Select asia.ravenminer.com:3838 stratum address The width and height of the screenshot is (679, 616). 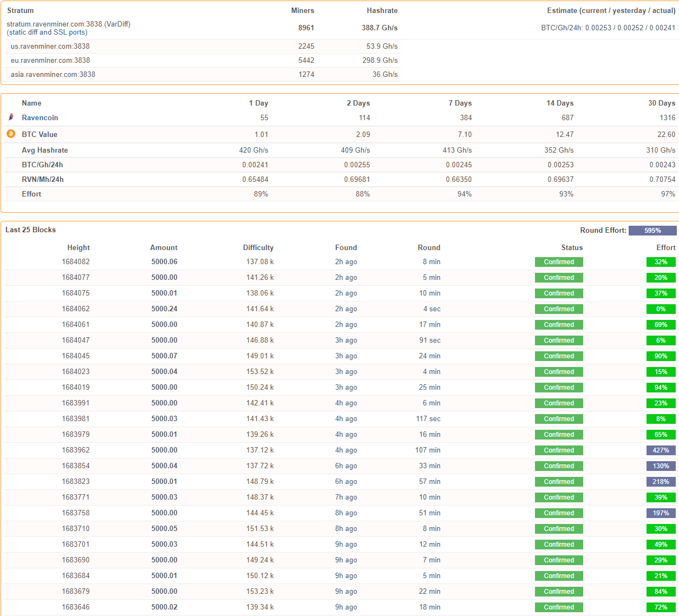(x=53, y=74)
